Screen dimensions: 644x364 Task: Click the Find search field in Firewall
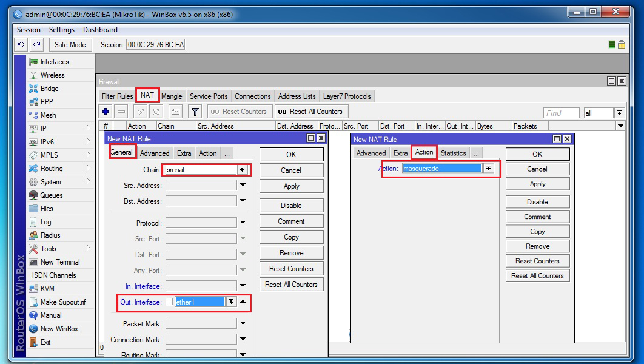[x=561, y=113]
